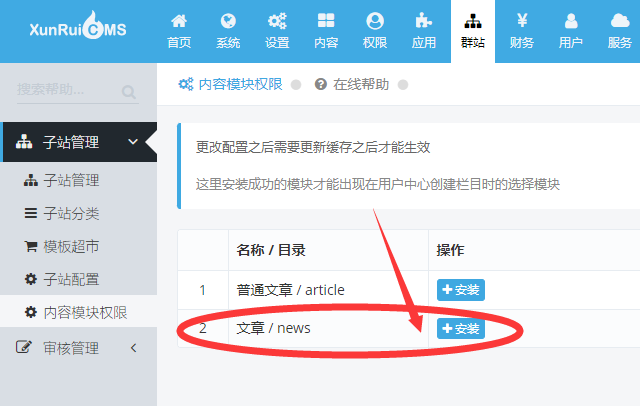Open the 服务 cloud service tab

(620, 31)
